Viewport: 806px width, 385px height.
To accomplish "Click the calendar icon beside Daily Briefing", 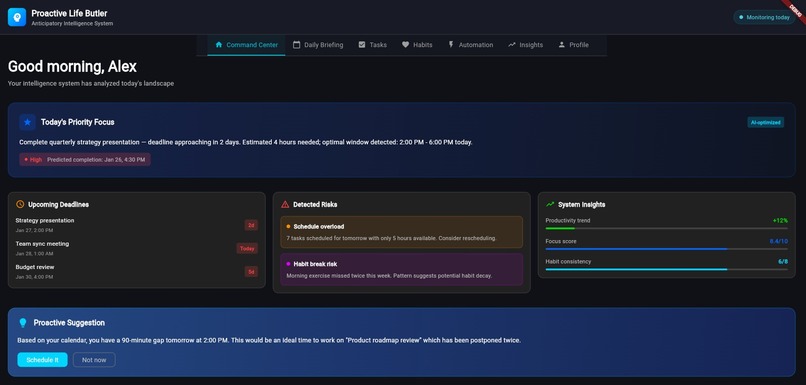I will pyautogui.click(x=296, y=45).
